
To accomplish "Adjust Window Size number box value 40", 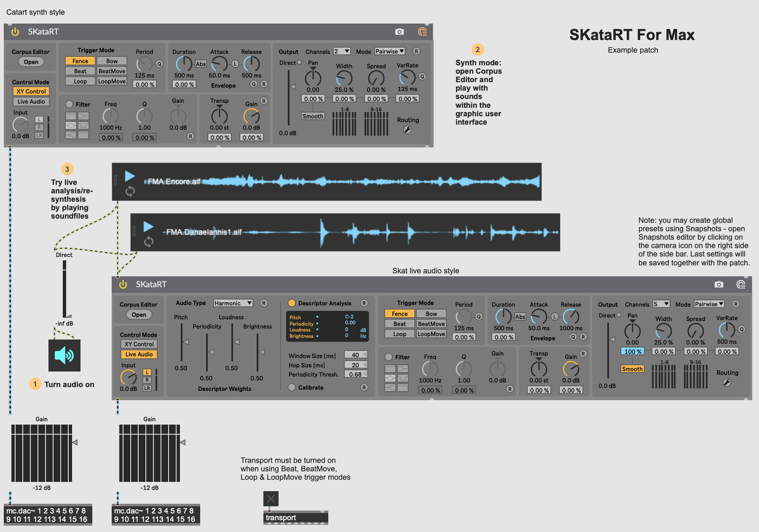I will (356, 355).
